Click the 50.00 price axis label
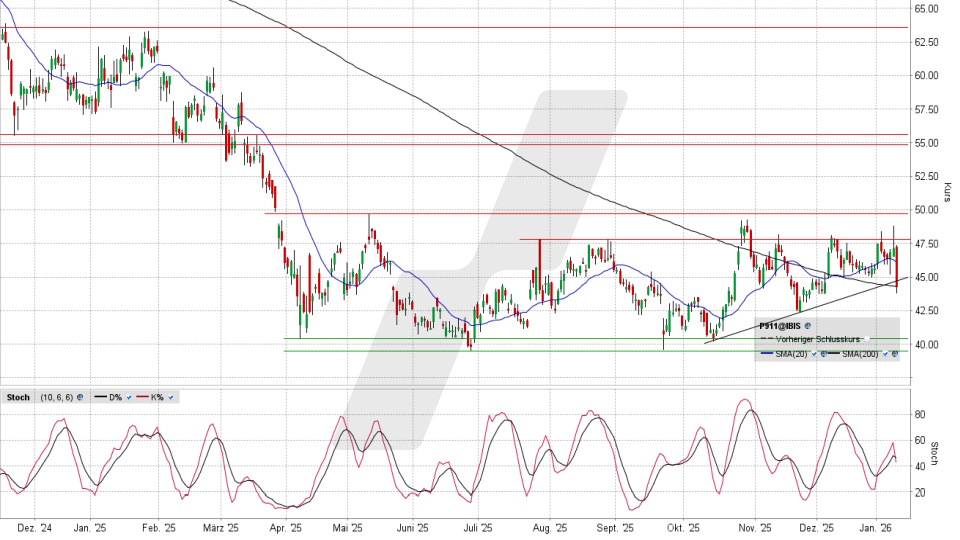 click(926, 210)
